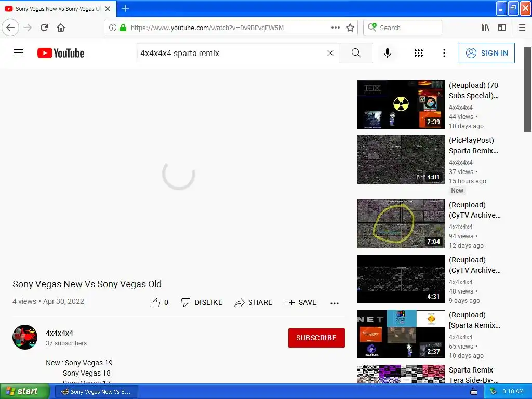This screenshot has height=399, width=532.
Task: Click the page vertical scrollbar thumb
Action: pos(527,89)
